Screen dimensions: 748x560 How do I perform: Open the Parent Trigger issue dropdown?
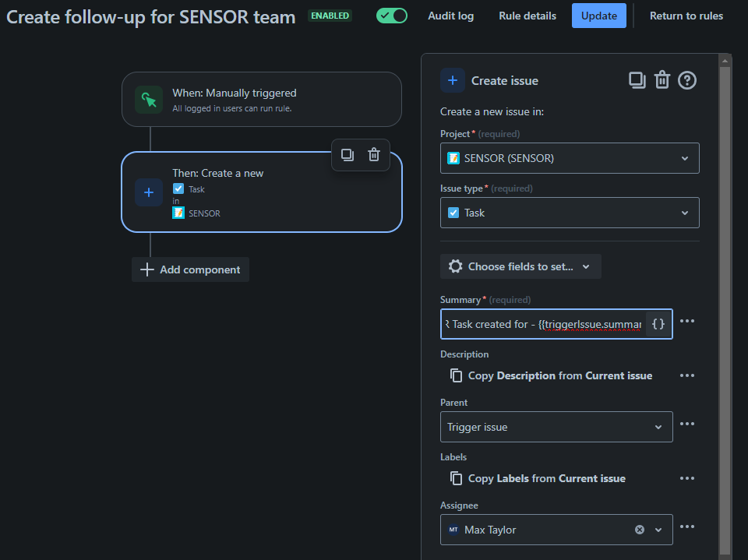[556, 427]
